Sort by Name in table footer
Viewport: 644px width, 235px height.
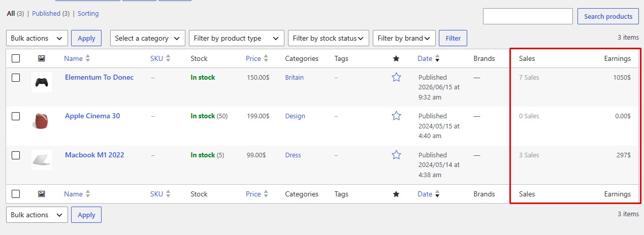tap(77, 194)
